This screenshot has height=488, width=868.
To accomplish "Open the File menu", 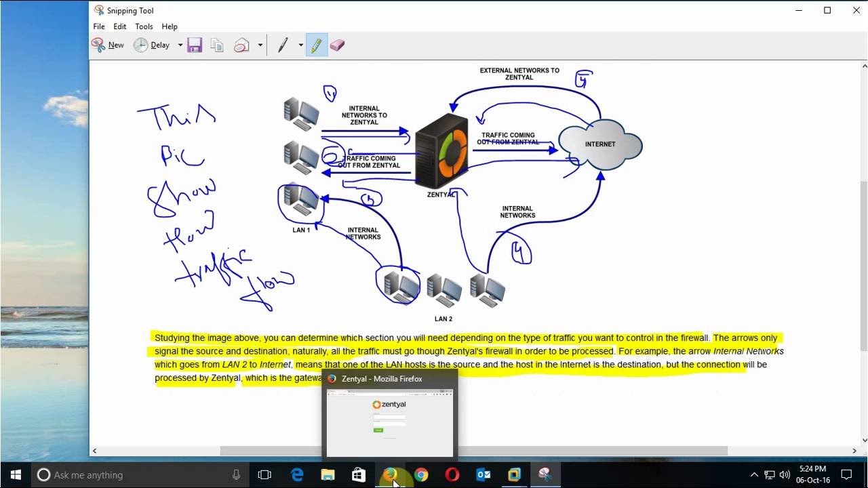I will point(99,26).
